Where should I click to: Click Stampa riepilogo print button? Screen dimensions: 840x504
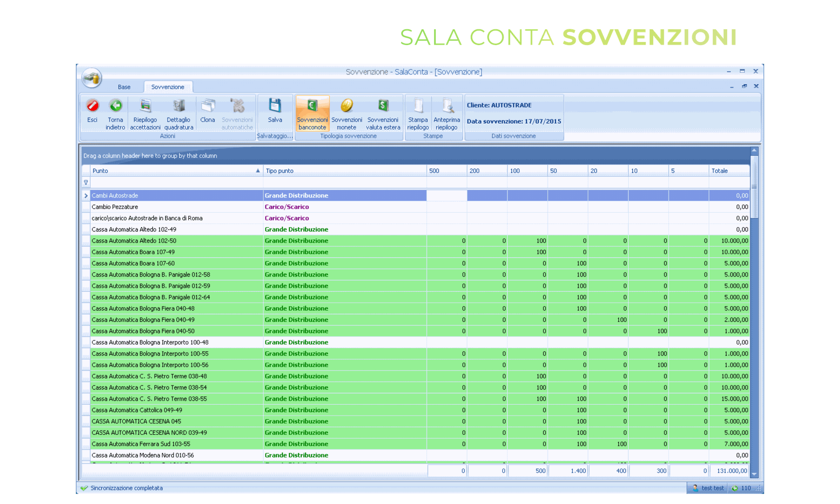click(x=418, y=106)
